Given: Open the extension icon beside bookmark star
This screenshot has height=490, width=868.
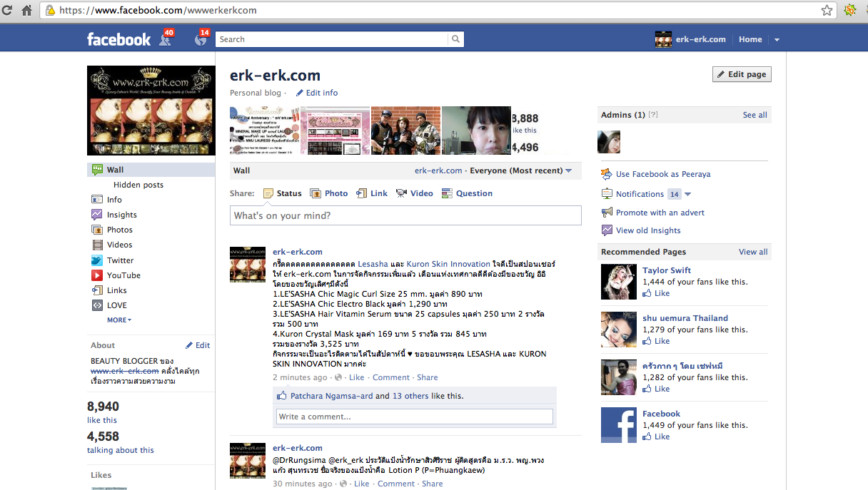Looking at the screenshot, I should 850,11.
